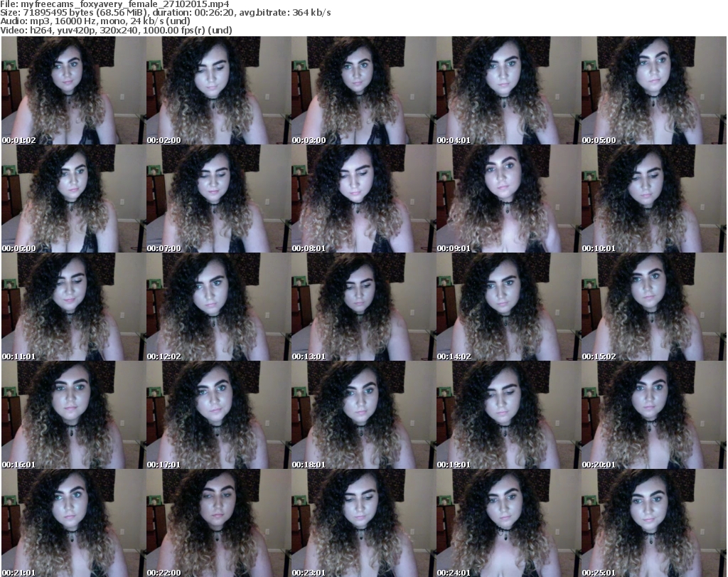
Task: Select the frame stamped 00:10:01
Action: click(654, 198)
